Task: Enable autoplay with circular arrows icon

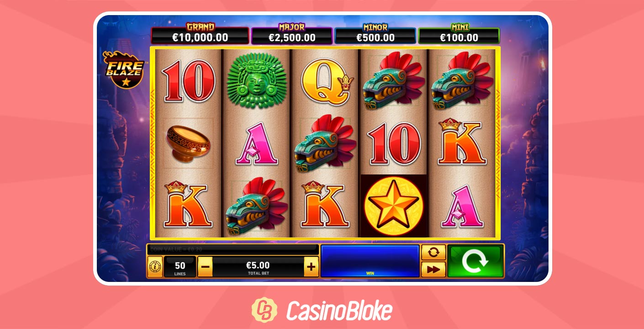Action: [433, 253]
